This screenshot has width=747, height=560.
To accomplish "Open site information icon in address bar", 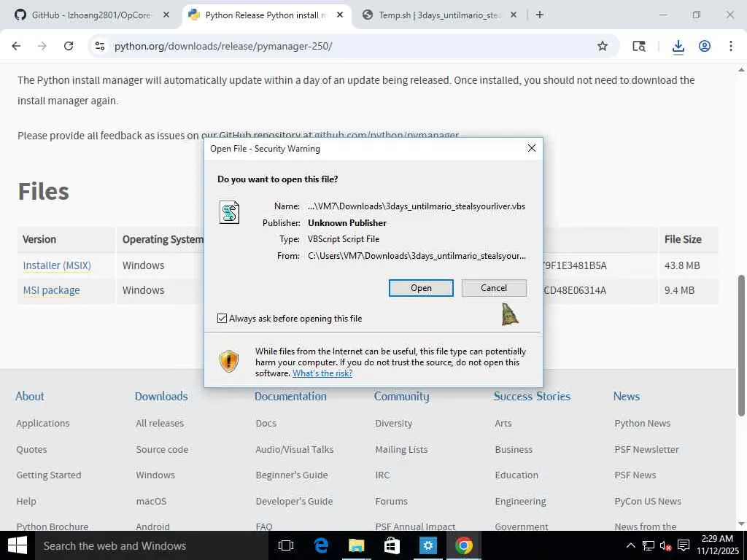I will (x=99, y=46).
